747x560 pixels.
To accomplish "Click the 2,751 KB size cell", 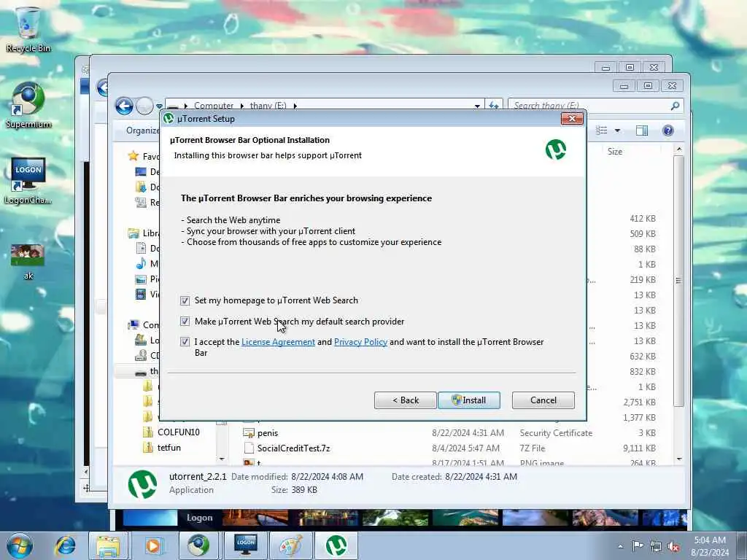I will pyautogui.click(x=639, y=402).
